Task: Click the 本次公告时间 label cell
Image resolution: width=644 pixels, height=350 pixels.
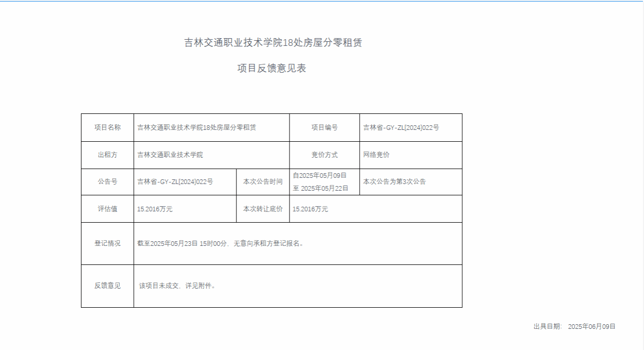Action: 263,181
